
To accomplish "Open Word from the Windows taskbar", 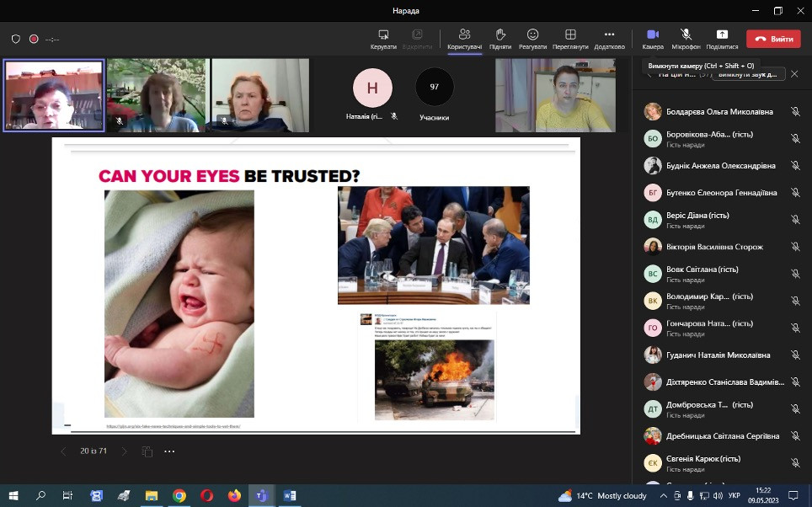I will coord(289,495).
